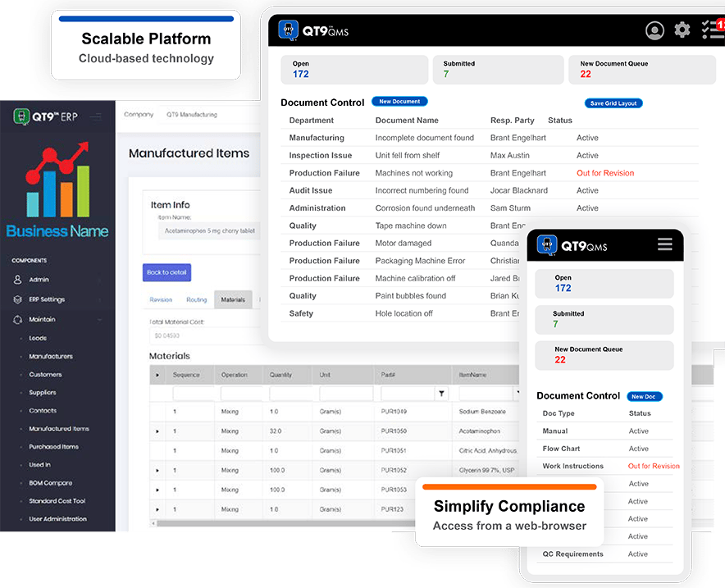Click the Maintain section icon
The width and height of the screenshot is (725, 588).
18,319
